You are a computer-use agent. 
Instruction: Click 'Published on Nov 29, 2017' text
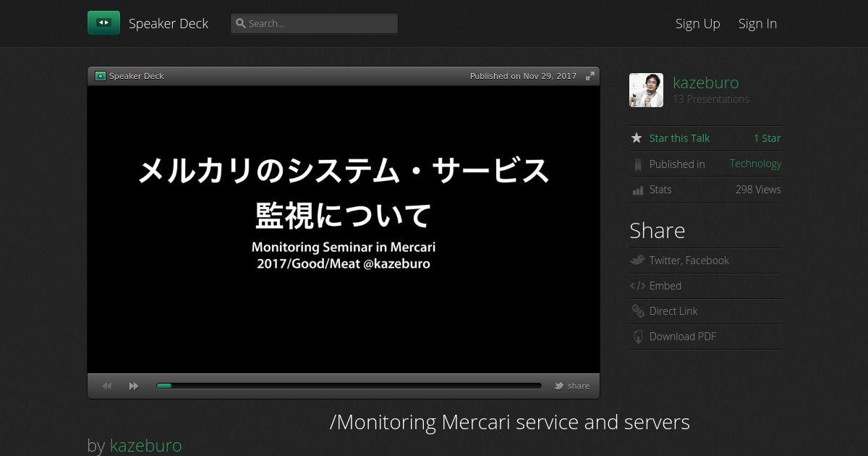523,76
